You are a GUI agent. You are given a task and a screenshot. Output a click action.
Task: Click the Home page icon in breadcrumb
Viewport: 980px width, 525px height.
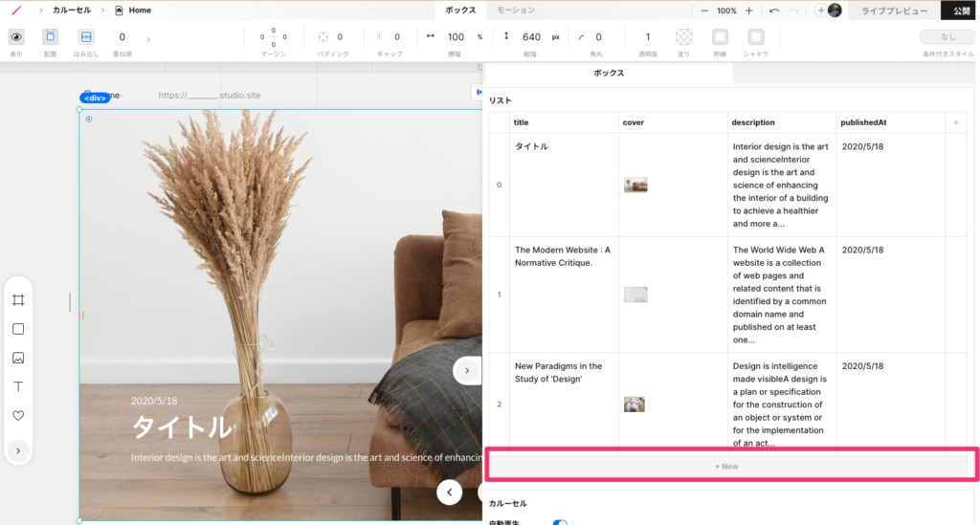[119, 11]
